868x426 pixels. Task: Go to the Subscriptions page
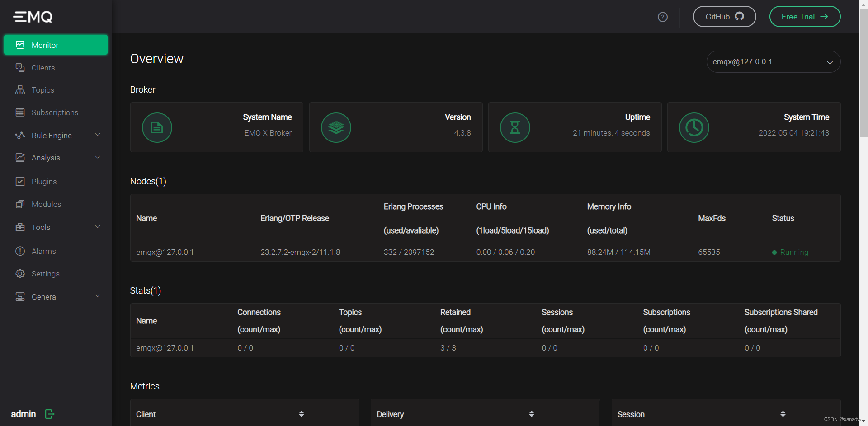[55, 112]
